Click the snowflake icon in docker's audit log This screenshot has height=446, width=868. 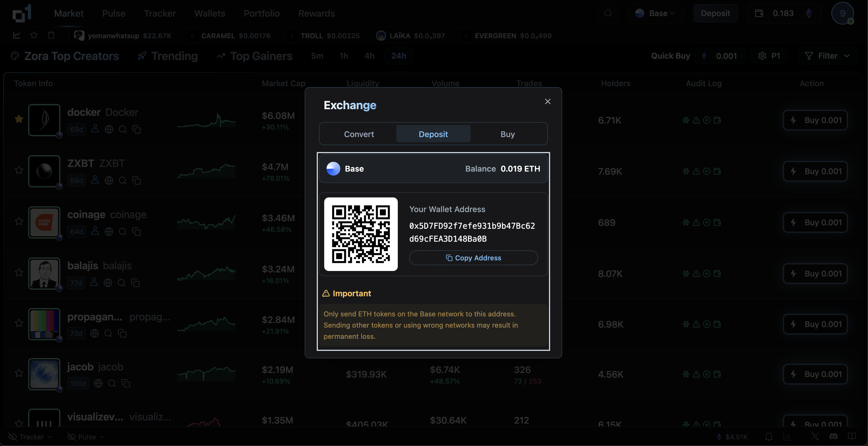coord(686,120)
